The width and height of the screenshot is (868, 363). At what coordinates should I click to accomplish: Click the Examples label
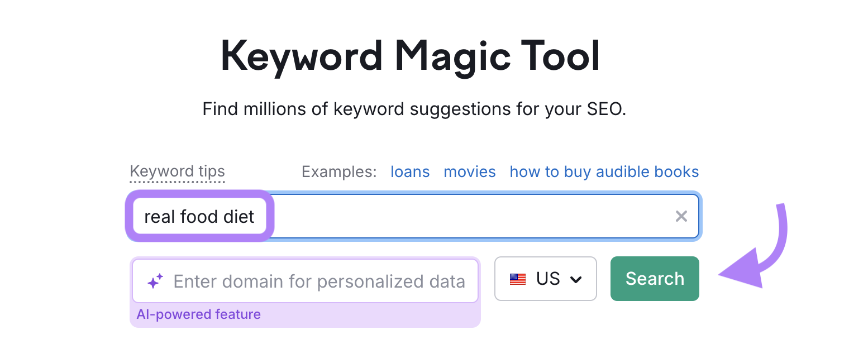(x=338, y=171)
